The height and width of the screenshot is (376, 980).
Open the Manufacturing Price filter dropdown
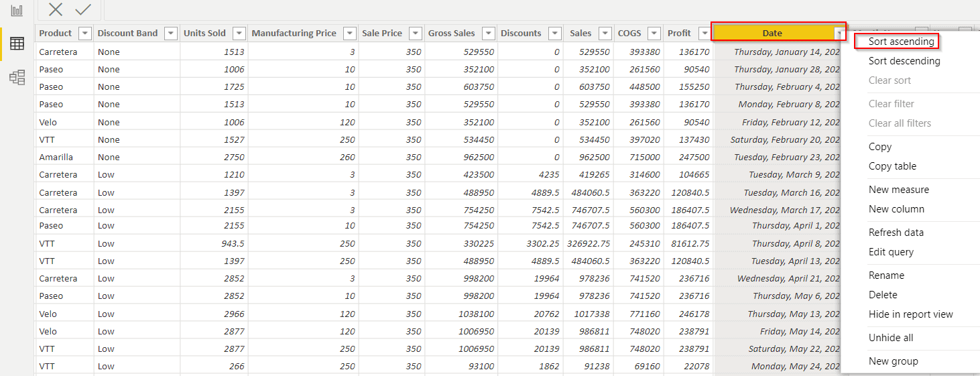point(349,34)
